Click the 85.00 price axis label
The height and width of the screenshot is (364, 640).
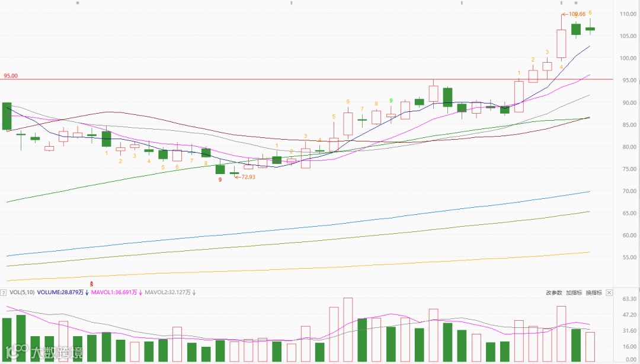[x=629, y=125]
